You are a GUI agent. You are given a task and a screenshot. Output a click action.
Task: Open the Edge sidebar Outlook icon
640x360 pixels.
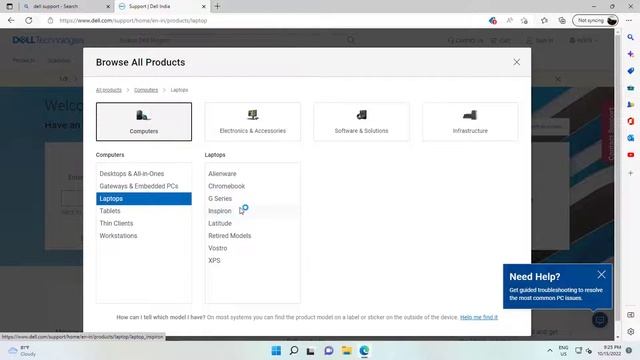pyautogui.click(x=631, y=138)
